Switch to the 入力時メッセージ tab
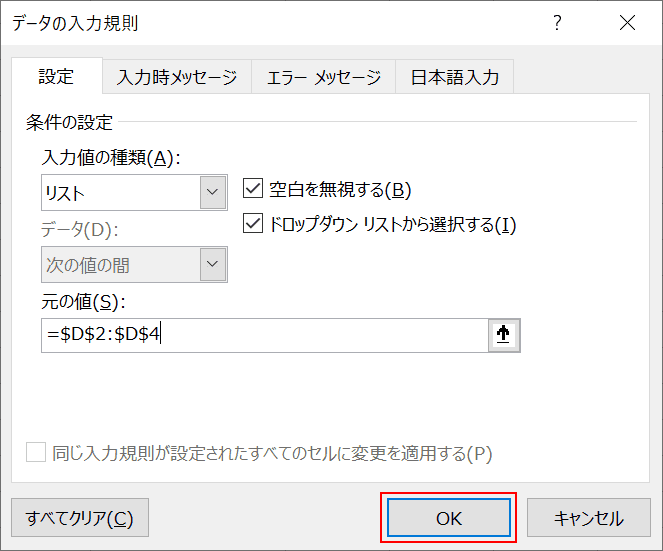The height and width of the screenshot is (551, 663). (x=177, y=77)
